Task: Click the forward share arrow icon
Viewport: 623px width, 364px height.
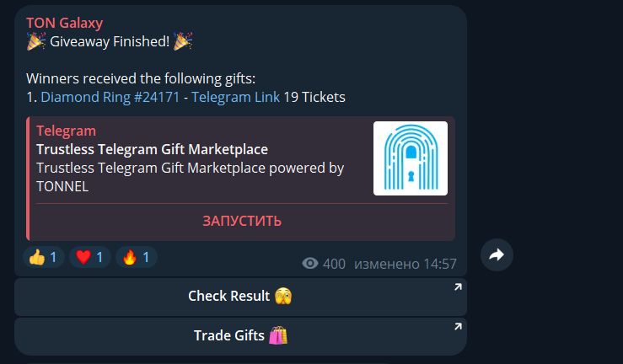Action: [x=497, y=254]
